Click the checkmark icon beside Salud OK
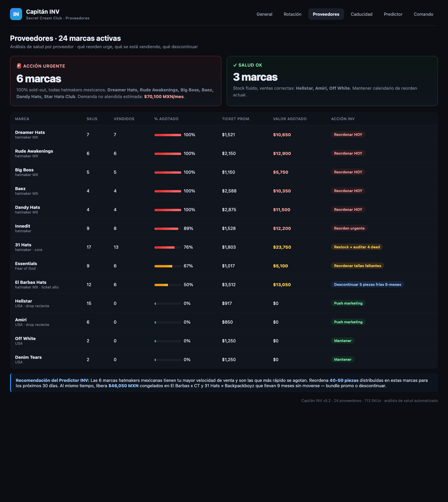 (235, 65)
